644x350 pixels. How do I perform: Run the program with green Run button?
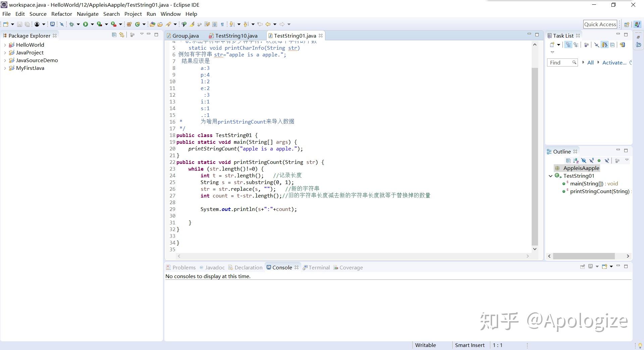(86, 24)
